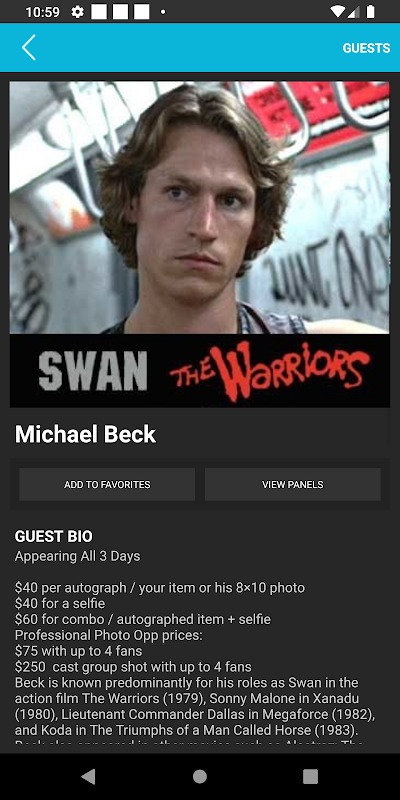
Task: Tap the back arrow in the header
Action: coord(29,48)
